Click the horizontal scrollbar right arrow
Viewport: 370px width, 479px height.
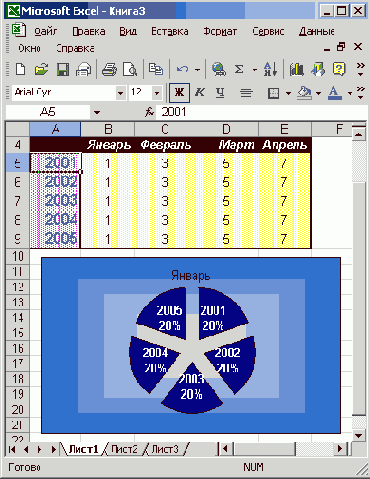[x=340, y=449]
